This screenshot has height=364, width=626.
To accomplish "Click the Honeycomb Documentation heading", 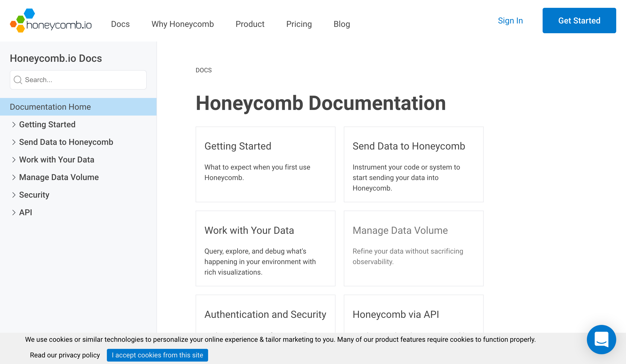I will [321, 103].
